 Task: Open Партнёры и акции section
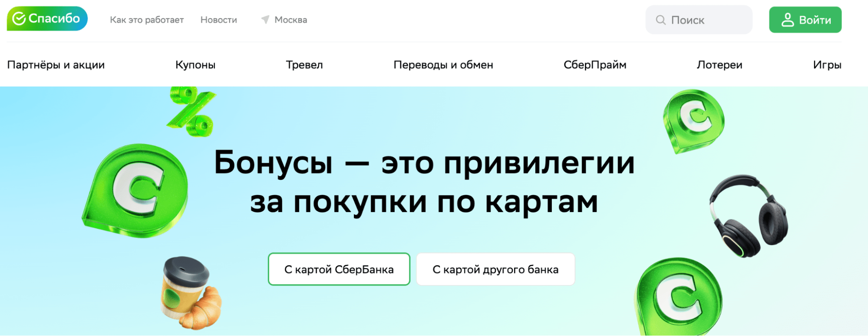click(56, 65)
